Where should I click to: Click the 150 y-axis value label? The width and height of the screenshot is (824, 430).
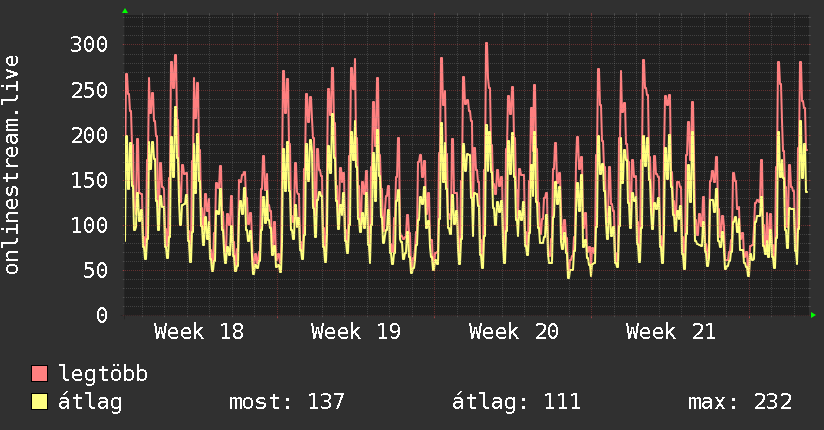coord(89,180)
